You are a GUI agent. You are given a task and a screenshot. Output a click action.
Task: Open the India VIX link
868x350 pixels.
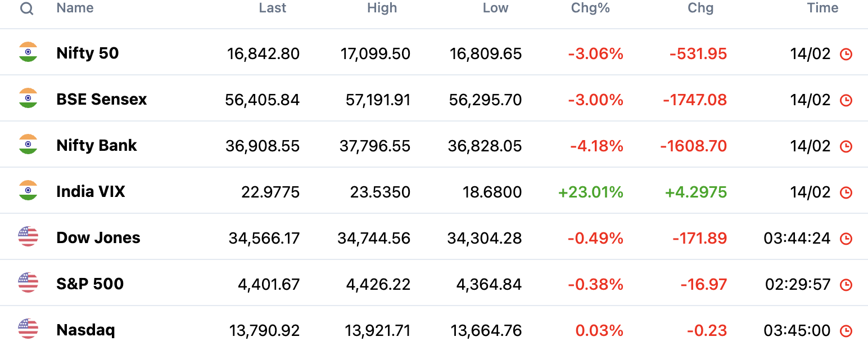pyautogui.click(x=91, y=191)
